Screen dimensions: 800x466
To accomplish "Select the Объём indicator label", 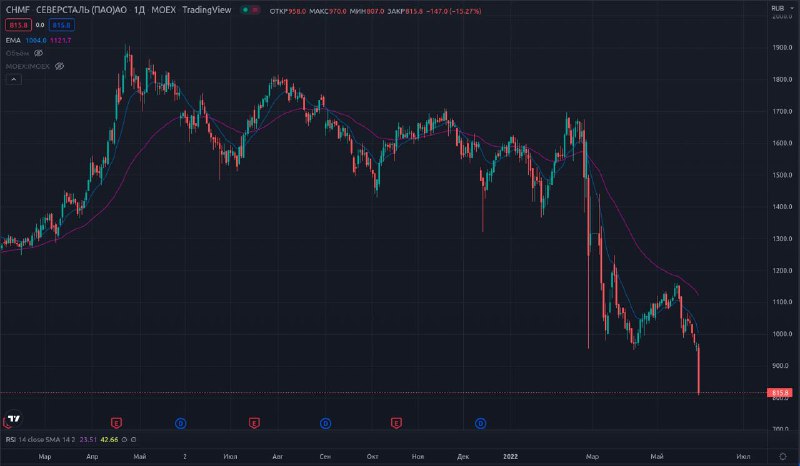I will [x=17, y=53].
